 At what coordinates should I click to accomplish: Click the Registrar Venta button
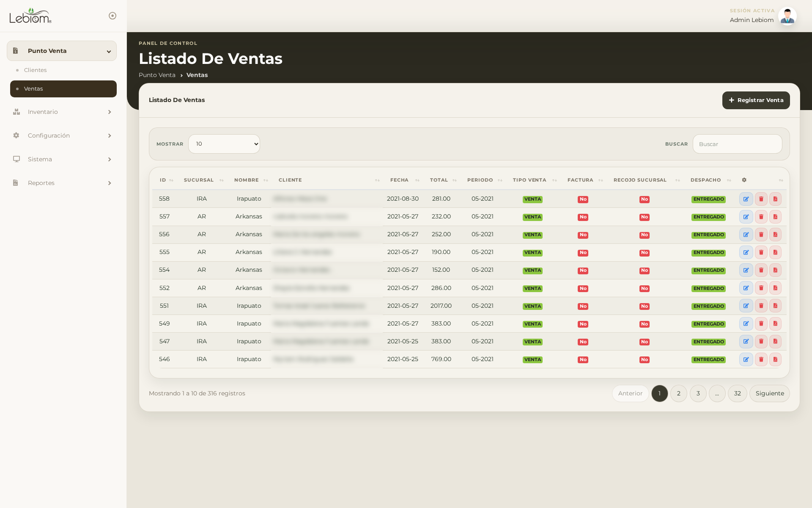tap(756, 100)
